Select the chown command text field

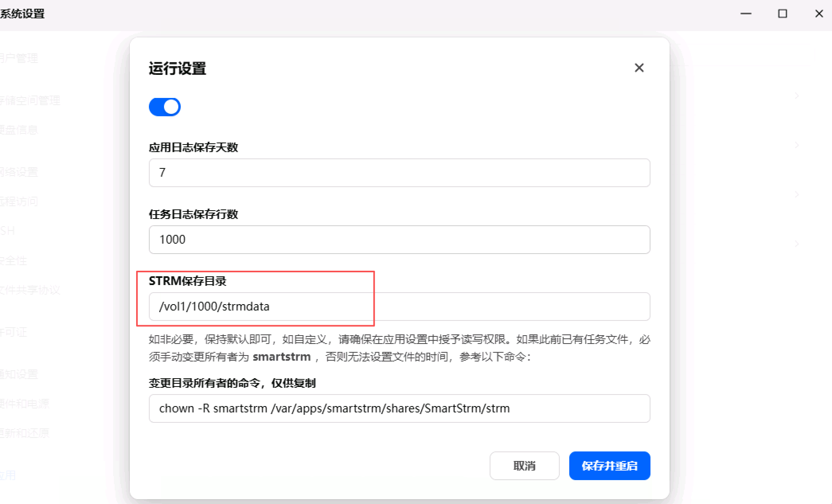(x=399, y=408)
